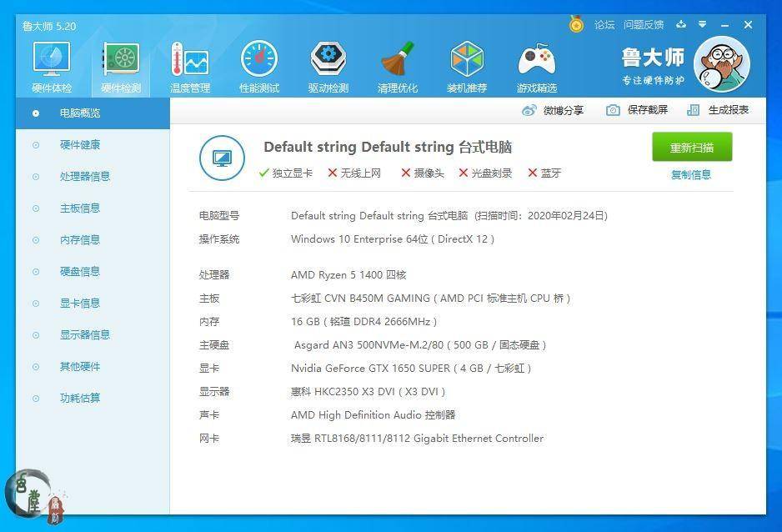Click 保存截屏 to save screenshot

tap(647, 110)
